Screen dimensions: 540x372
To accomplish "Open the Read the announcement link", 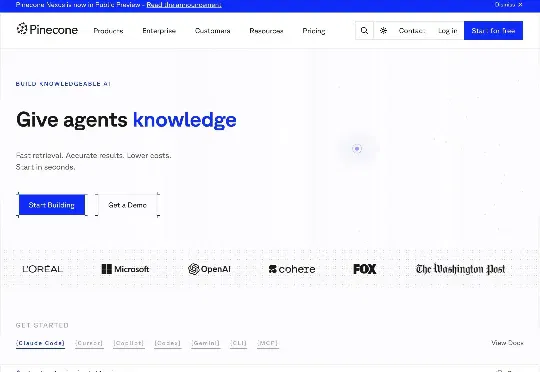I will pos(184,5).
